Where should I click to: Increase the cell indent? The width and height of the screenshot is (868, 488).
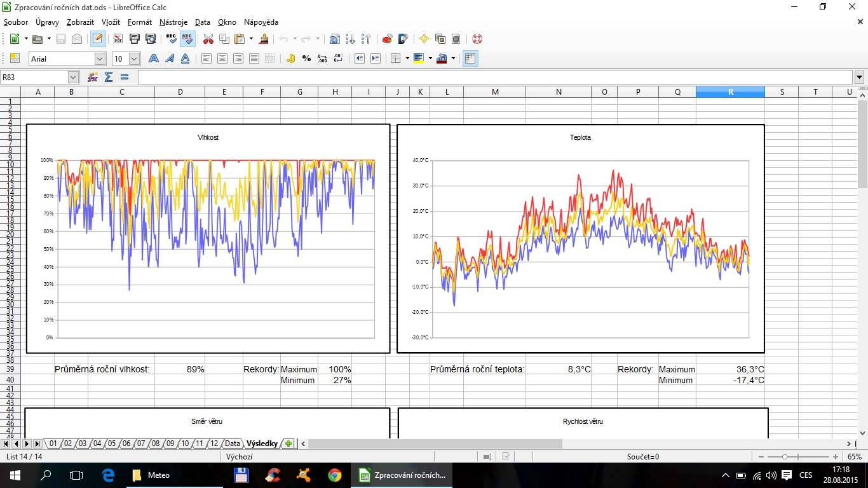pyautogui.click(x=376, y=58)
